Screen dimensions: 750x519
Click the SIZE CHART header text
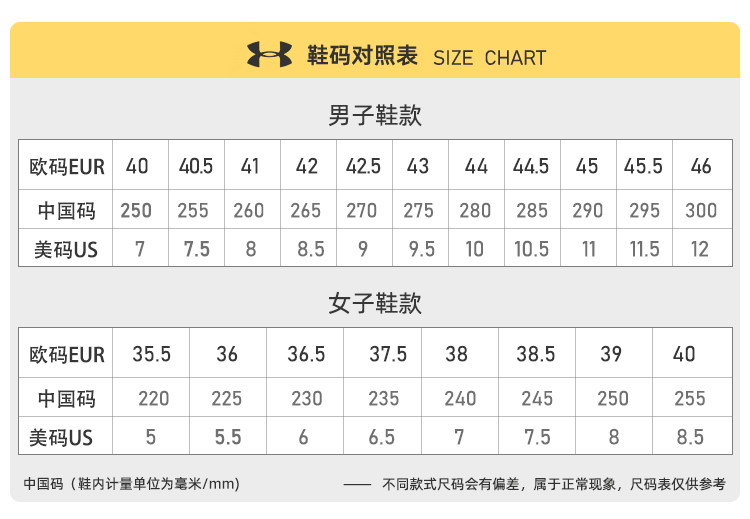coord(489,57)
